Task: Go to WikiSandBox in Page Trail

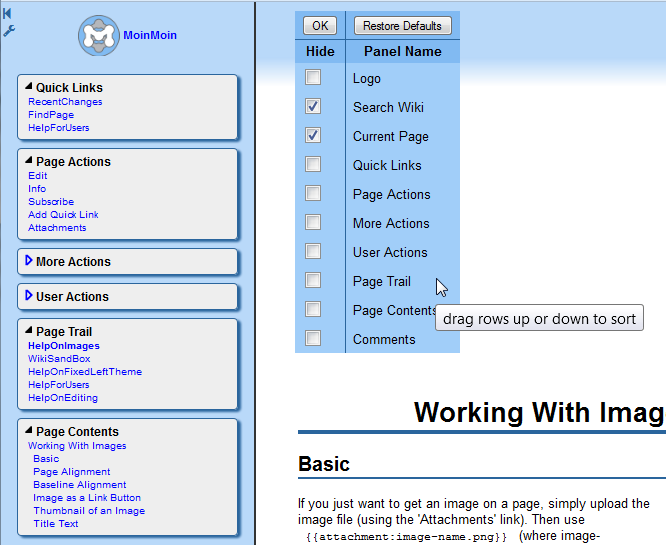Action: [x=59, y=359]
